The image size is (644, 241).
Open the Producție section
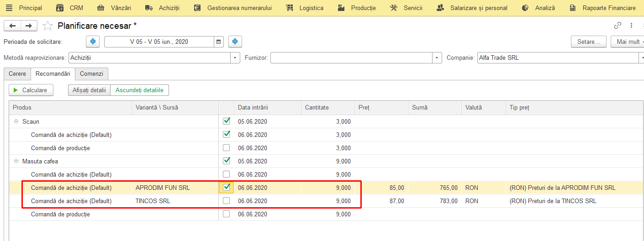point(357,8)
